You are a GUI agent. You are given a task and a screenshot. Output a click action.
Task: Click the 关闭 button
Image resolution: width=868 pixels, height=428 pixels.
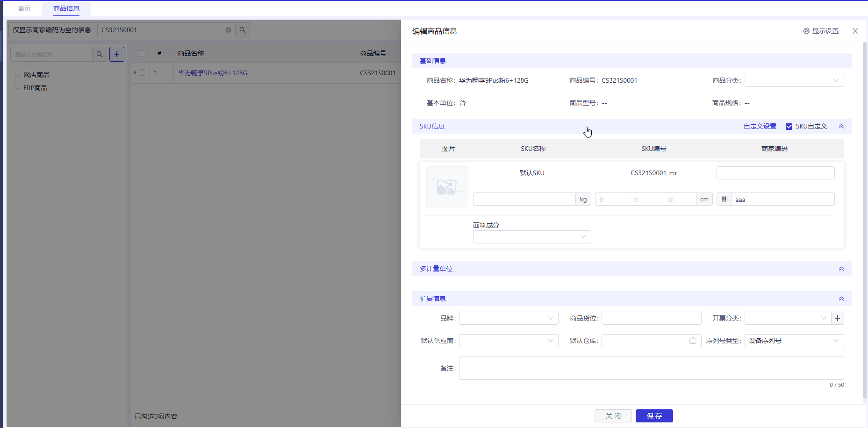(x=613, y=416)
